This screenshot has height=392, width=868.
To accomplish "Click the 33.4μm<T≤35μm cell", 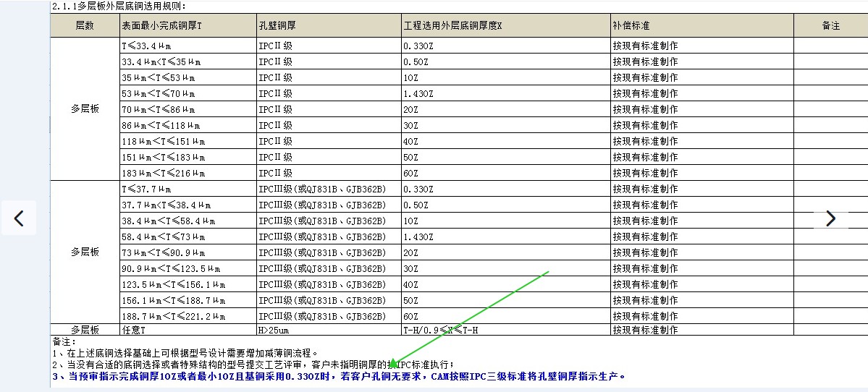I will (x=188, y=61).
